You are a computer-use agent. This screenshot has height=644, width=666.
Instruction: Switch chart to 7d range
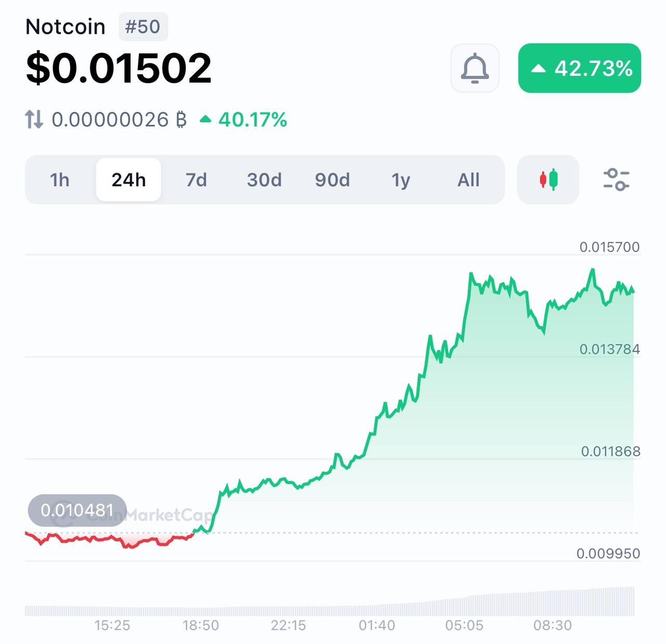pyautogui.click(x=196, y=180)
